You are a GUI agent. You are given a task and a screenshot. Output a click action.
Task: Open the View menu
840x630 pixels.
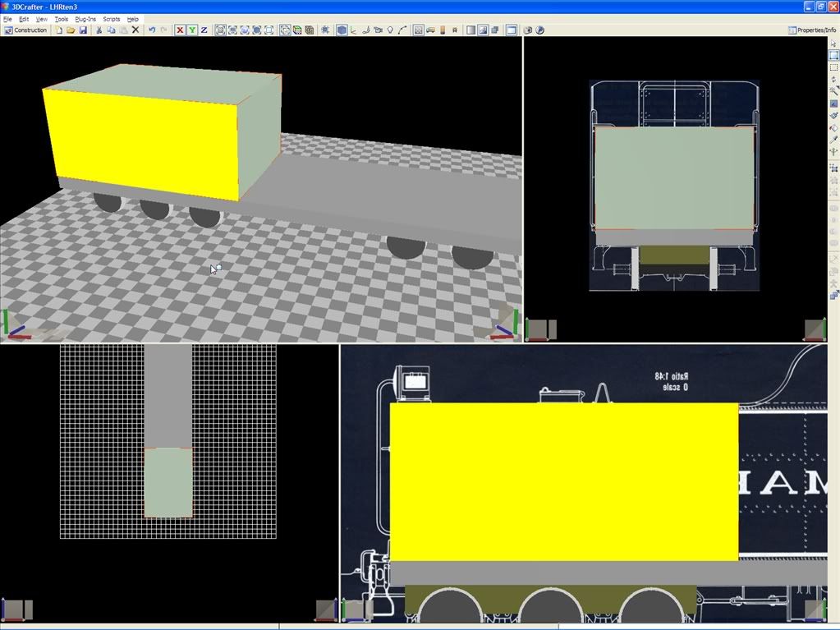click(x=41, y=19)
